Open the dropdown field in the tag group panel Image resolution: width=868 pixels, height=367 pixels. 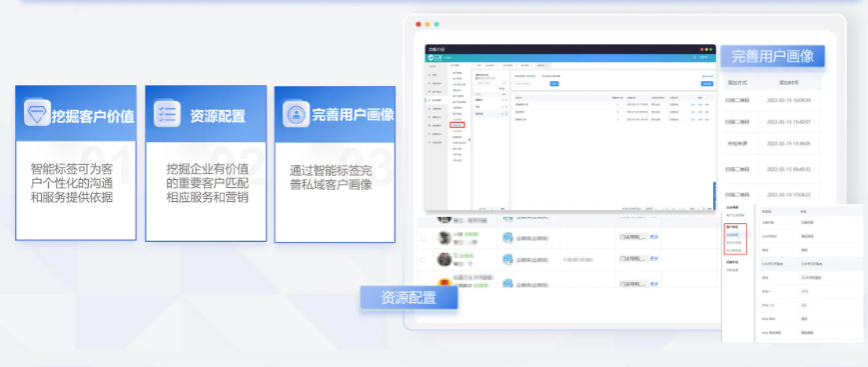(x=491, y=83)
